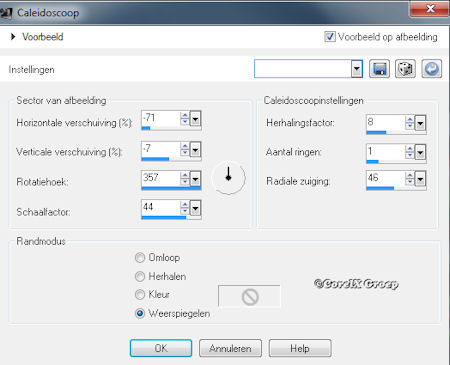Open Help for the Caleidoscoop dialog
Image resolution: width=450 pixels, height=365 pixels.
click(x=300, y=348)
